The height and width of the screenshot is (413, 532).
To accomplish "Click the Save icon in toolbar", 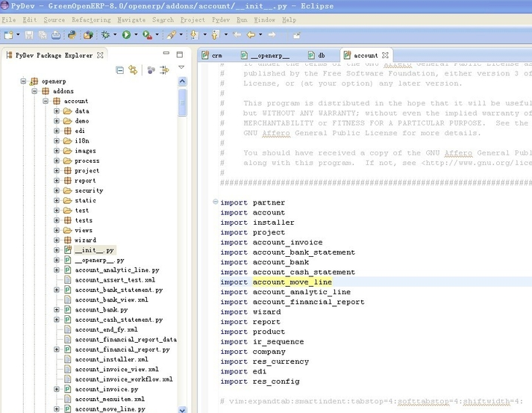I will (29, 34).
